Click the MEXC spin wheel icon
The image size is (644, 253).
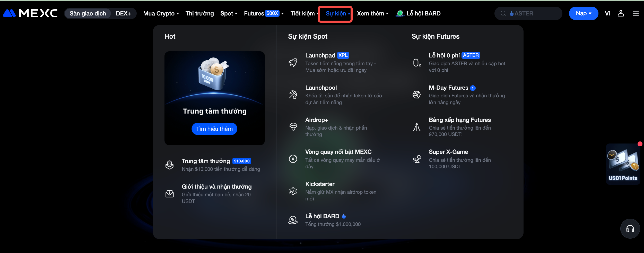[x=293, y=159]
